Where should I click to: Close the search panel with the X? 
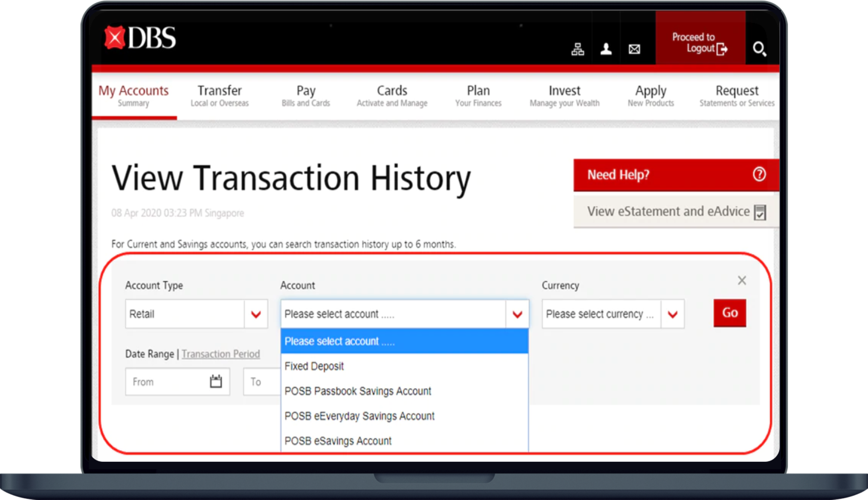[x=742, y=280]
